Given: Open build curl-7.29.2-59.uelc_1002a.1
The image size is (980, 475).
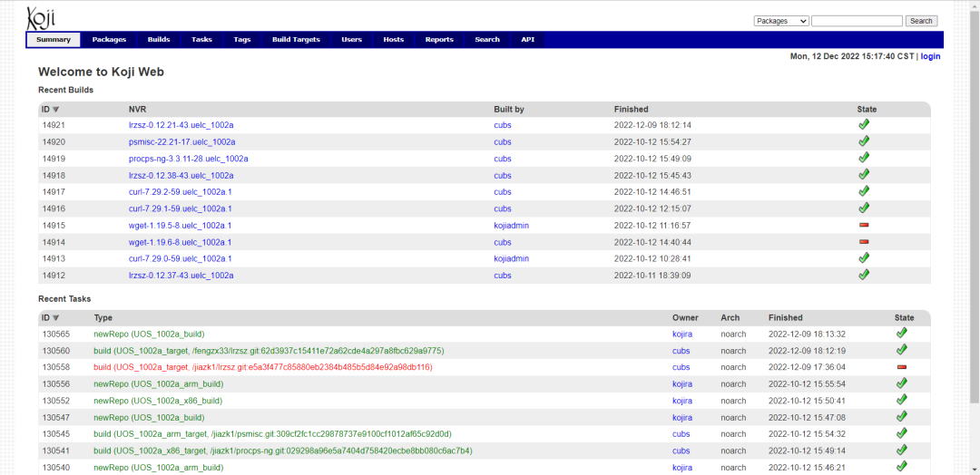Looking at the screenshot, I should pyautogui.click(x=181, y=191).
